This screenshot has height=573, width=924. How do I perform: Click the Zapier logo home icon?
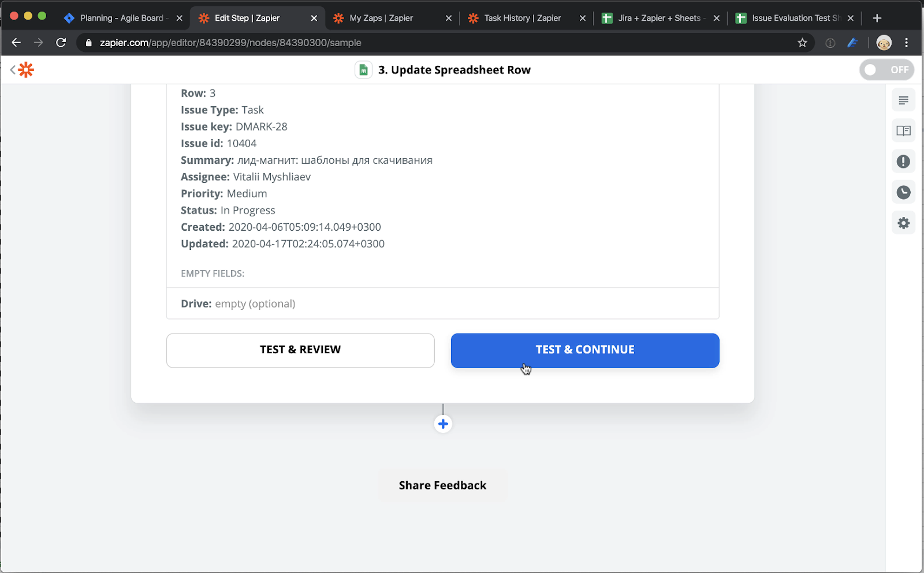pyautogui.click(x=26, y=70)
